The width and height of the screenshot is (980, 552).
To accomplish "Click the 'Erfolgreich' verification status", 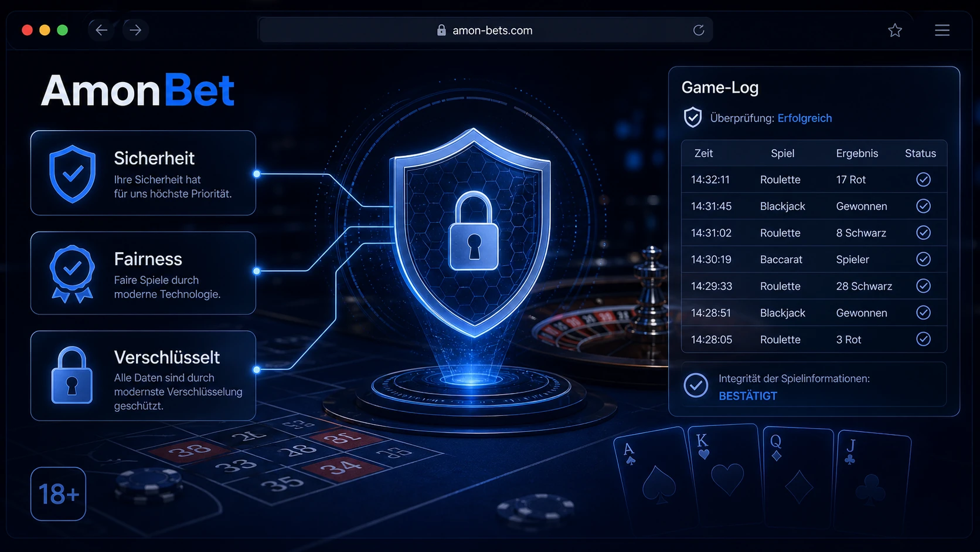I will (805, 118).
